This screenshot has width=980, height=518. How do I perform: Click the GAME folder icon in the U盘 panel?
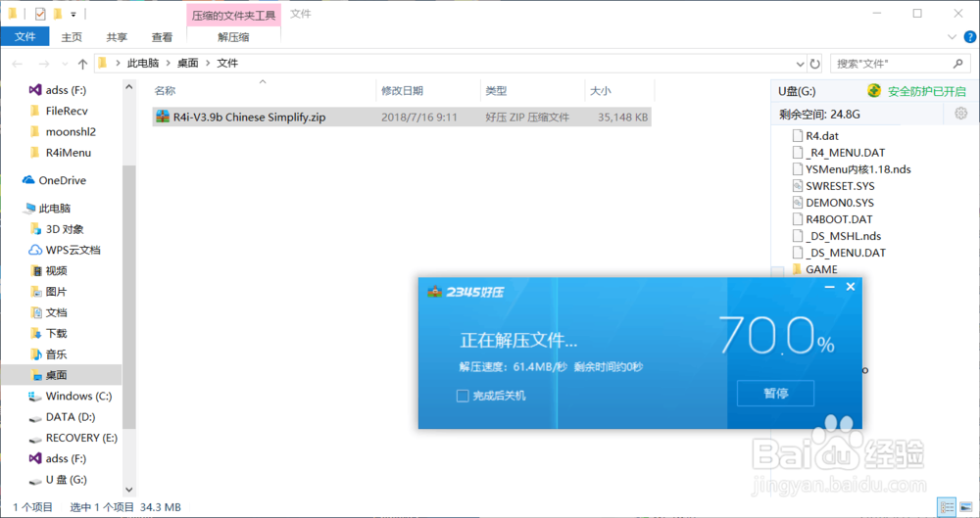797,269
